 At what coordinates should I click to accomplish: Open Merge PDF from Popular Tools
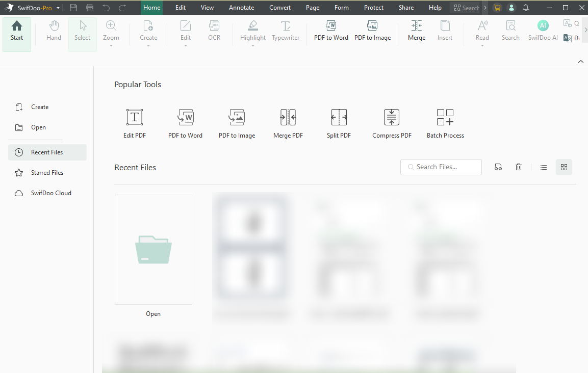point(288,124)
